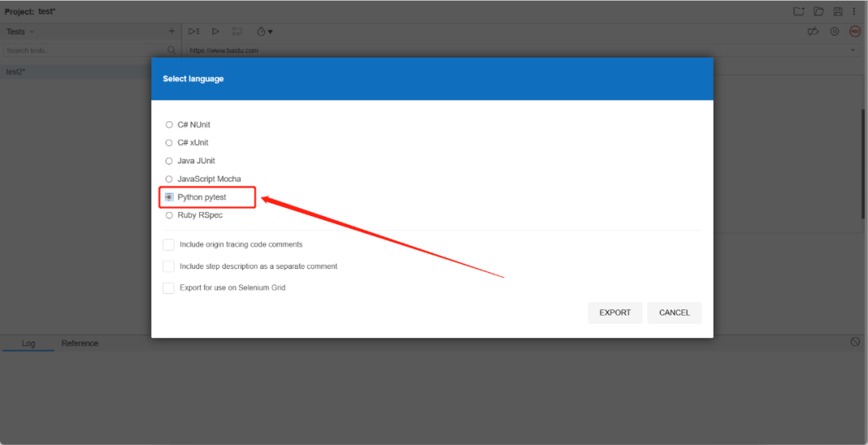Screen dimensions: 868x445
Task: Click the right-side vertical scrollbar
Action: pyautogui.click(x=862, y=164)
